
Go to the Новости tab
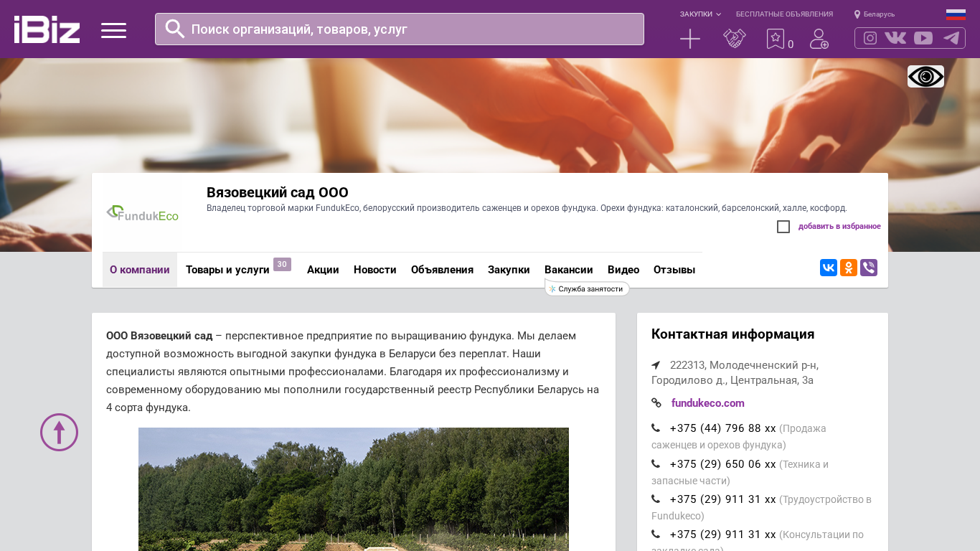point(375,270)
